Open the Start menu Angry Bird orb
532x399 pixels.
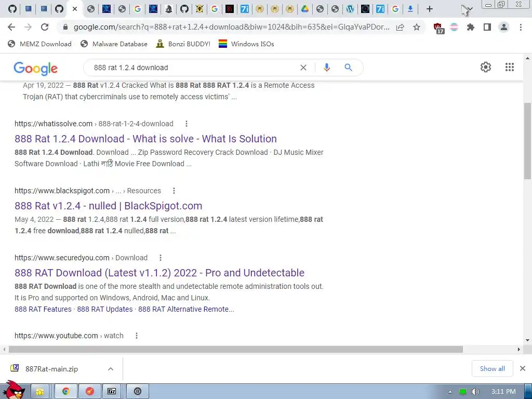[x=15, y=391]
